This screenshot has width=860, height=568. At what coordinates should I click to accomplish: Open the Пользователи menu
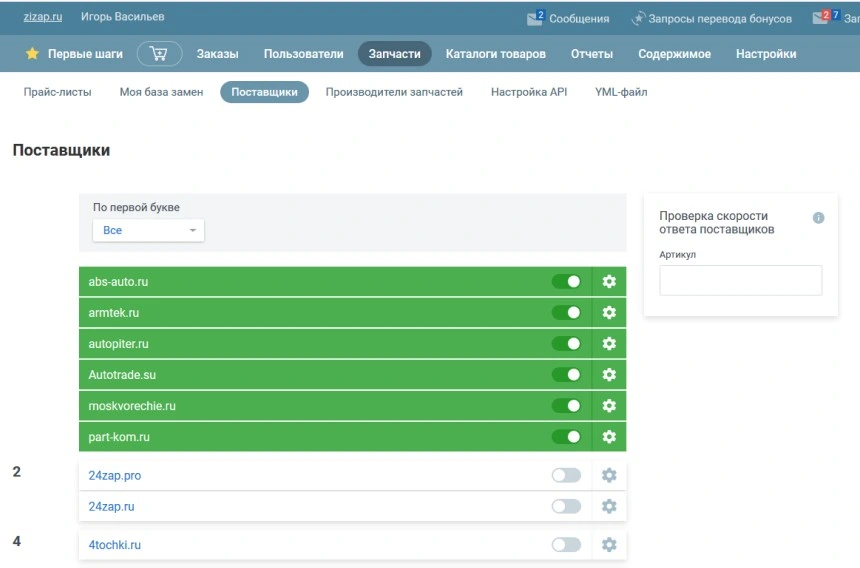pos(303,54)
